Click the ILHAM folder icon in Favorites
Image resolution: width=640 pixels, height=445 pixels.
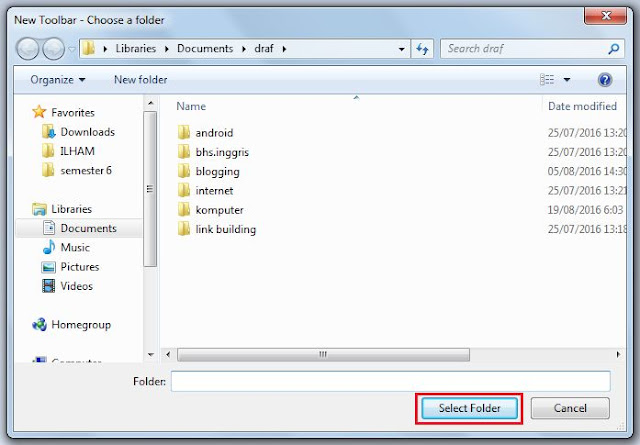48,151
